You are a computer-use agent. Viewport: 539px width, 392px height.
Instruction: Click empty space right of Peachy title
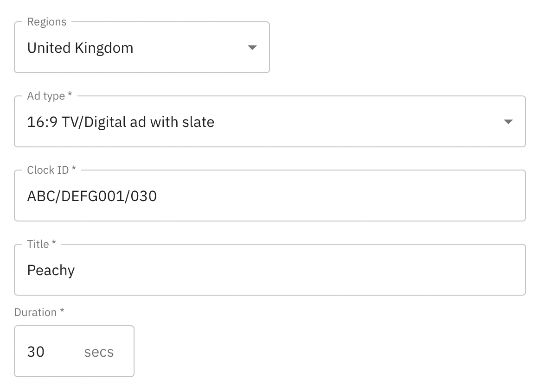point(302,271)
